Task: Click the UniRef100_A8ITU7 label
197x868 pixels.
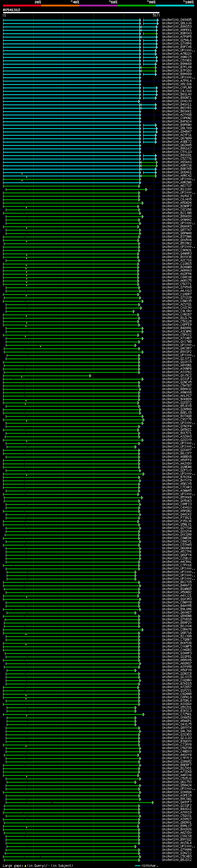Action: click(x=177, y=186)
